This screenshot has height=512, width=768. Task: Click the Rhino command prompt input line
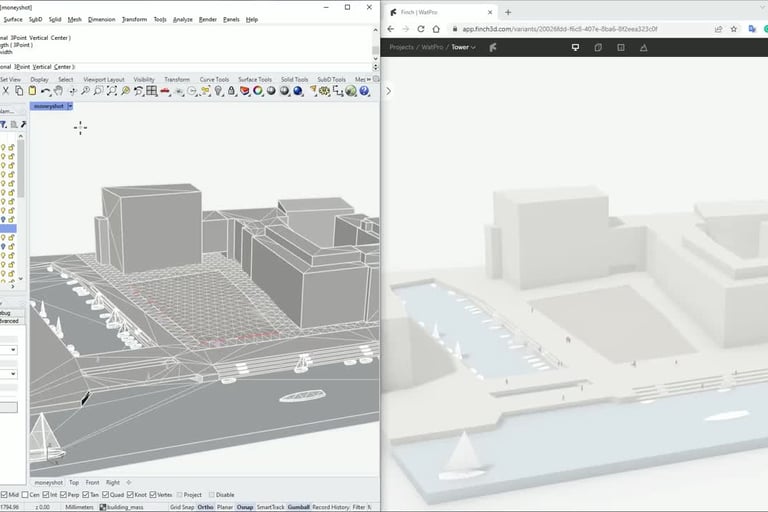point(186,67)
